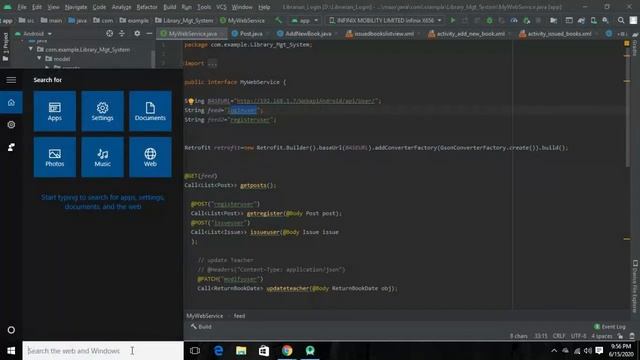Open Microsoft Store from taskbar
This screenshot has height=360, width=640.
[x=264, y=351]
